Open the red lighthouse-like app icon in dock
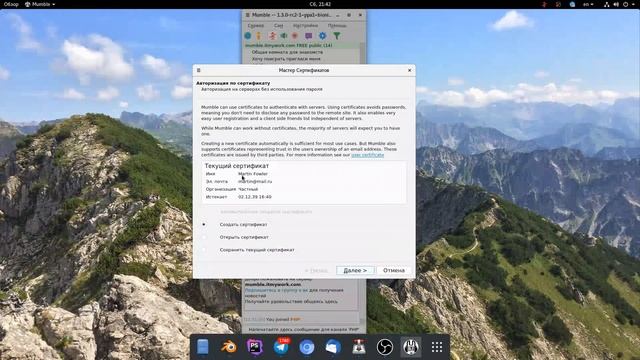640x360 pixels. click(359, 347)
